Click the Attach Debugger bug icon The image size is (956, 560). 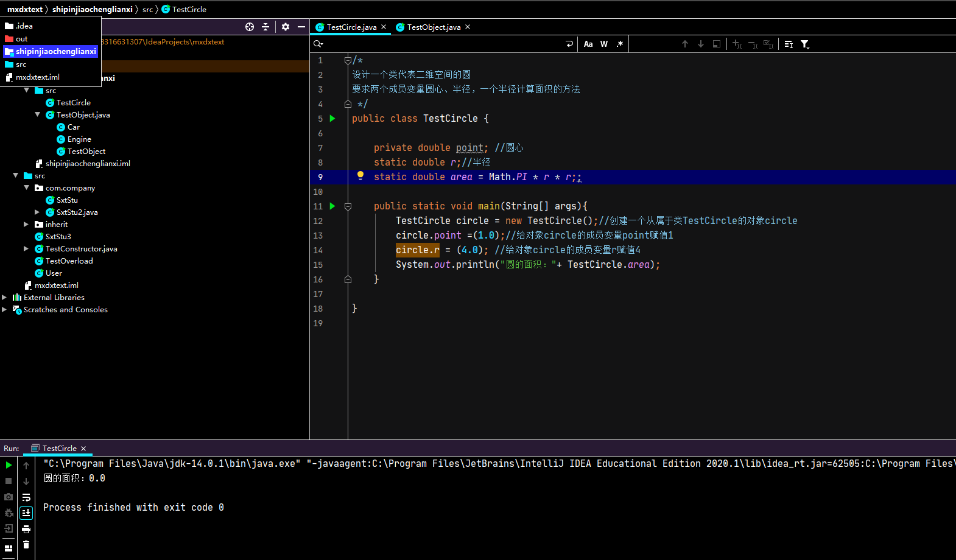click(x=9, y=513)
